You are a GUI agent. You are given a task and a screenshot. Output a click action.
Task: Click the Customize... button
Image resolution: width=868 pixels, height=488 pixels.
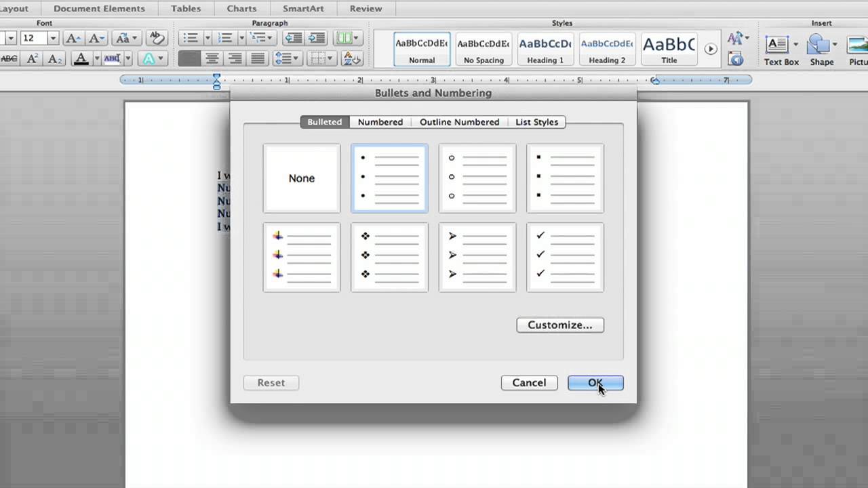point(560,325)
